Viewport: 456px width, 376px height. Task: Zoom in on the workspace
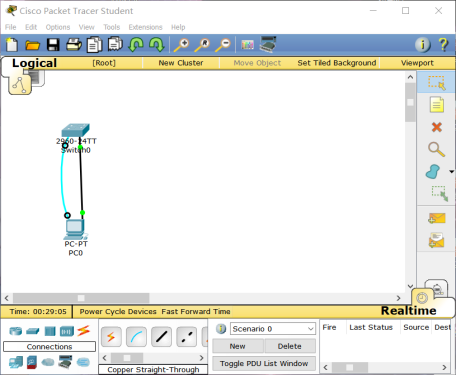[182, 45]
